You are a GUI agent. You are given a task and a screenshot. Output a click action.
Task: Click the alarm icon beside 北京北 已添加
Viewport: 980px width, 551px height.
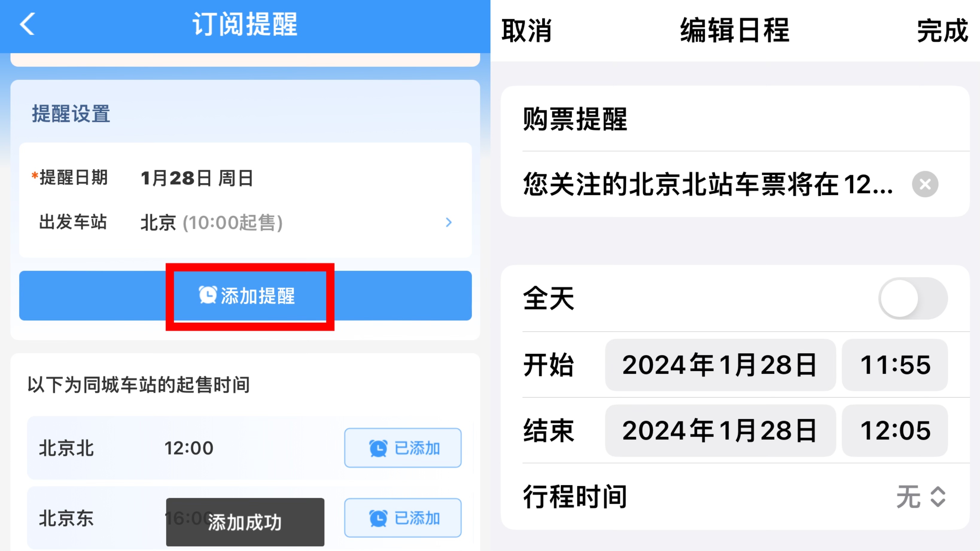coord(378,448)
